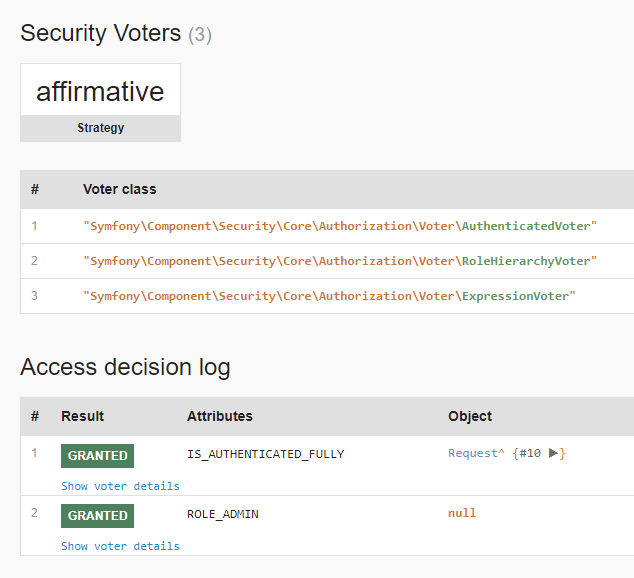The width and height of the screenshot is (634, 578).
Task: Click the Result column header
Action: coord(82,416)
